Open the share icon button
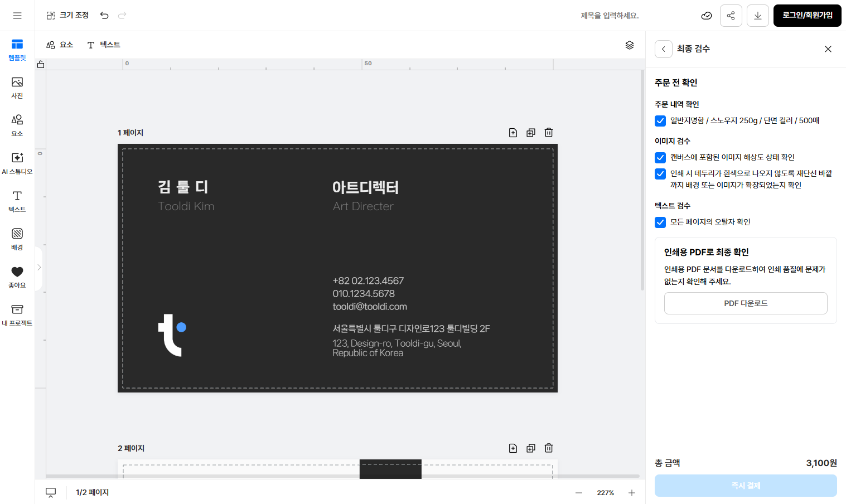The image size is (846, 504). pos(731,16)
